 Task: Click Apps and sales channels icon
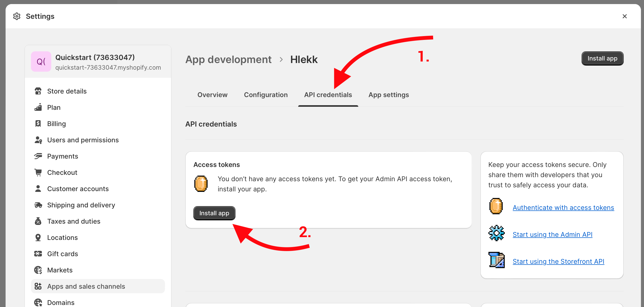click(x=38, y=286)
